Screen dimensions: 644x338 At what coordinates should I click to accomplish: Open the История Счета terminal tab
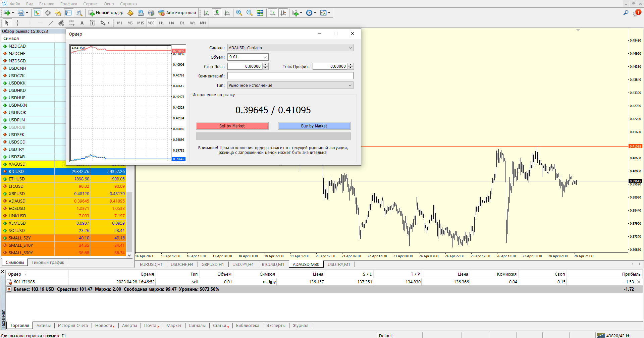(73, 325)
